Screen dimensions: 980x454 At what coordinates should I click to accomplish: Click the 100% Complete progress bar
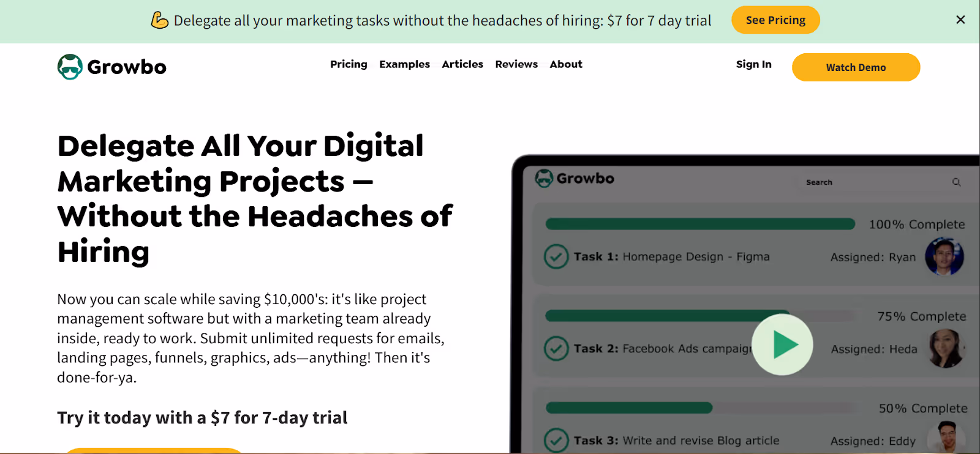[x=700, y=224]
